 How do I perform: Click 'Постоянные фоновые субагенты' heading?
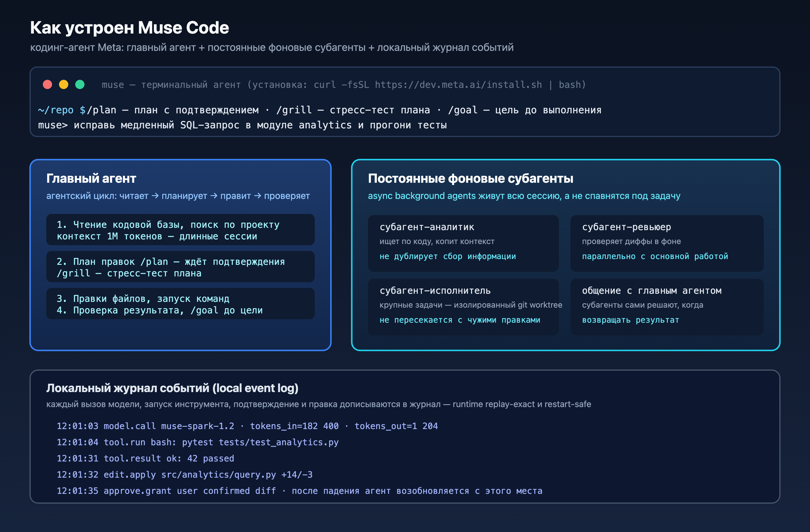click(470, 178)
